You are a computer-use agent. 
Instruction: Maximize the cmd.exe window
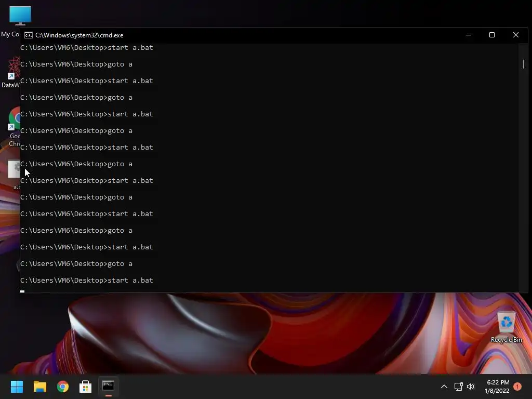[x=492, y=35]
